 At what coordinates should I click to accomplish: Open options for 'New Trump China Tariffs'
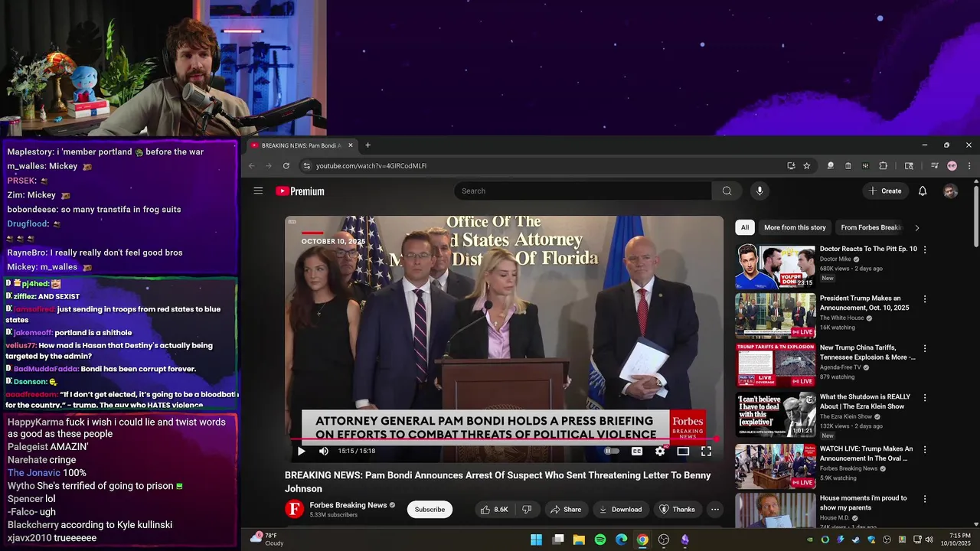pos(925,348)
